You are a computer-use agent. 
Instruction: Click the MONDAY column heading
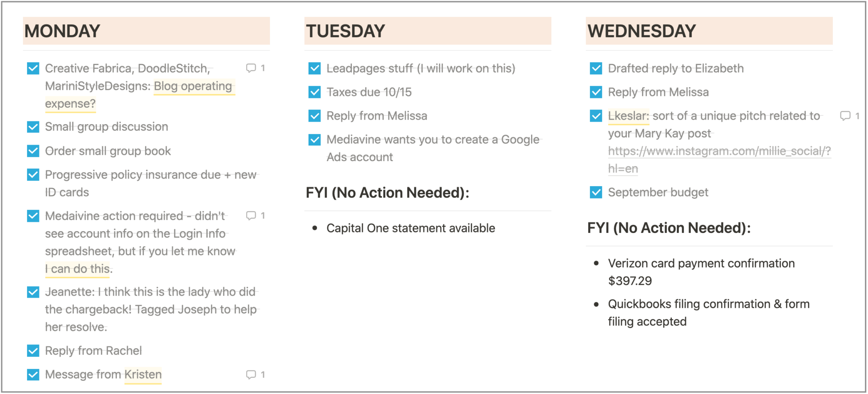pos(62,31)
